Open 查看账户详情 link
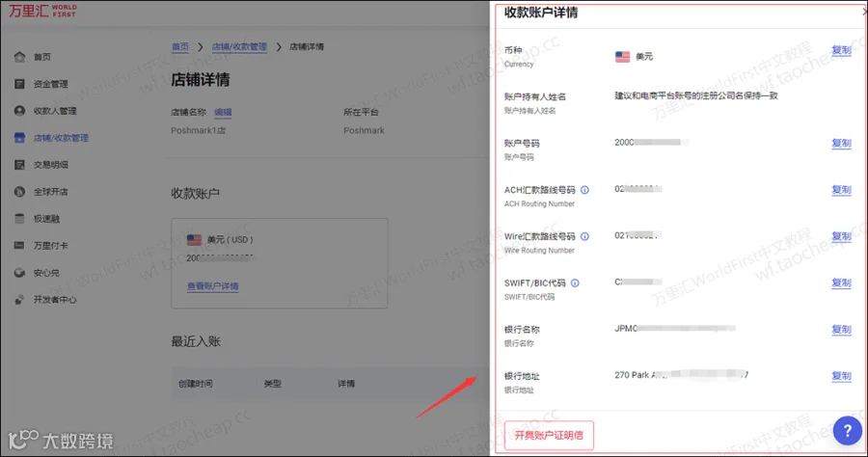The image size is (868, 457). (x=212, y=286)
